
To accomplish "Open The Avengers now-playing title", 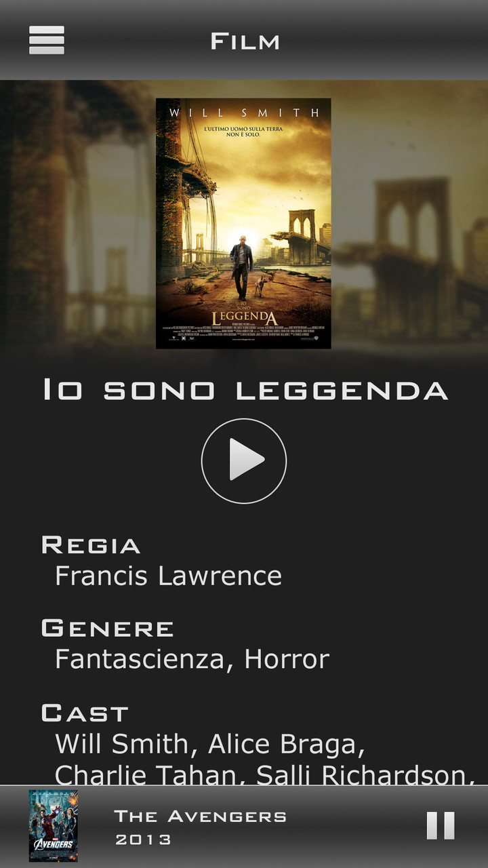I will [200, 816].
